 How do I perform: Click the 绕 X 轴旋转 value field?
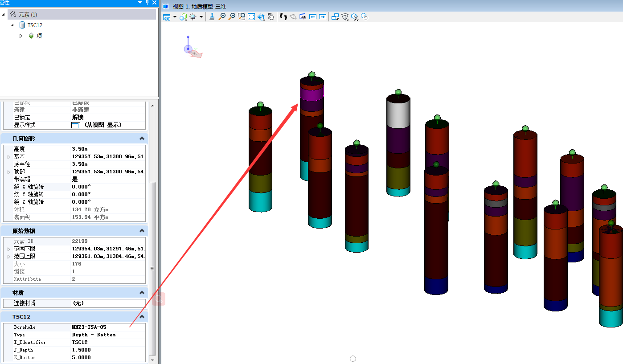pyautogui.click(x=108, y=187)
